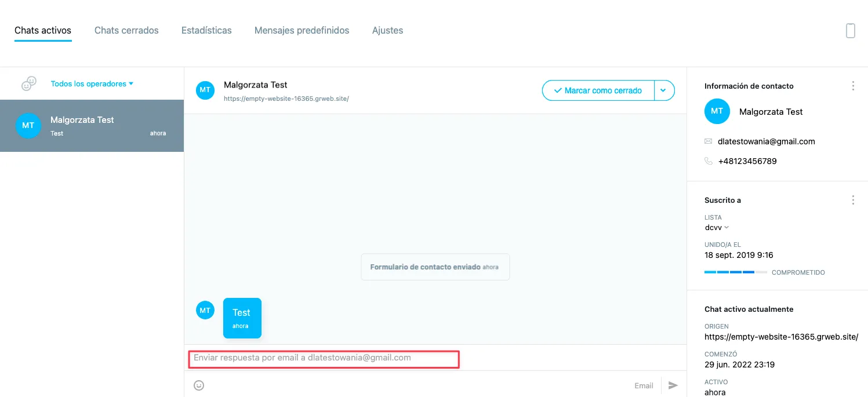Open the Ajustes tab

click(x=387, y=30)
